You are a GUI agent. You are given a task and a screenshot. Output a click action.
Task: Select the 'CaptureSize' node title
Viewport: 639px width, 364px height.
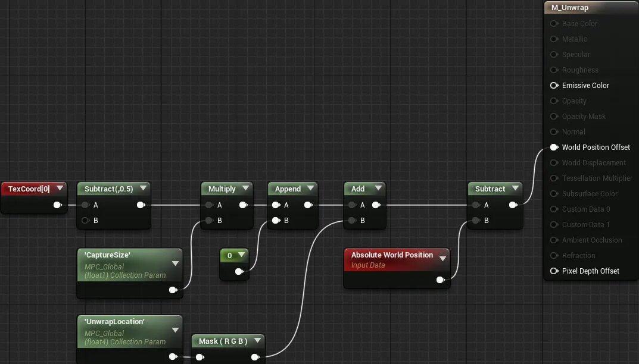[x=107, y=255]
